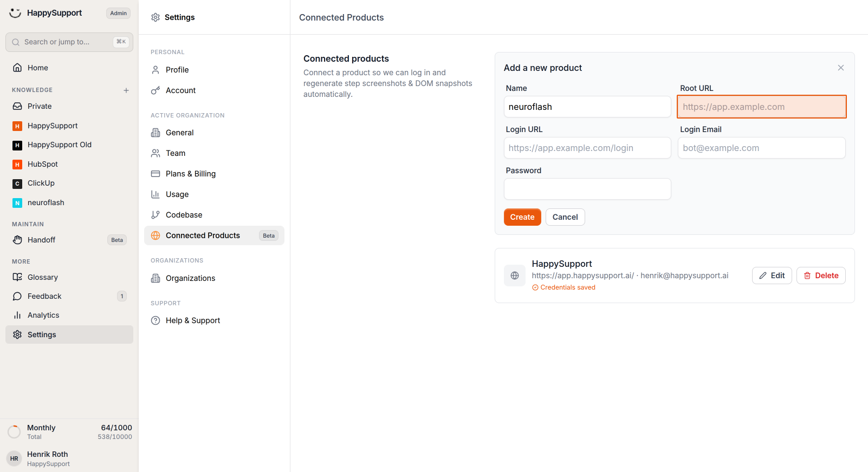The height and width of the screenshot is (472, 868).
Task: Click the Admin role badge
Action: [118, 13]
